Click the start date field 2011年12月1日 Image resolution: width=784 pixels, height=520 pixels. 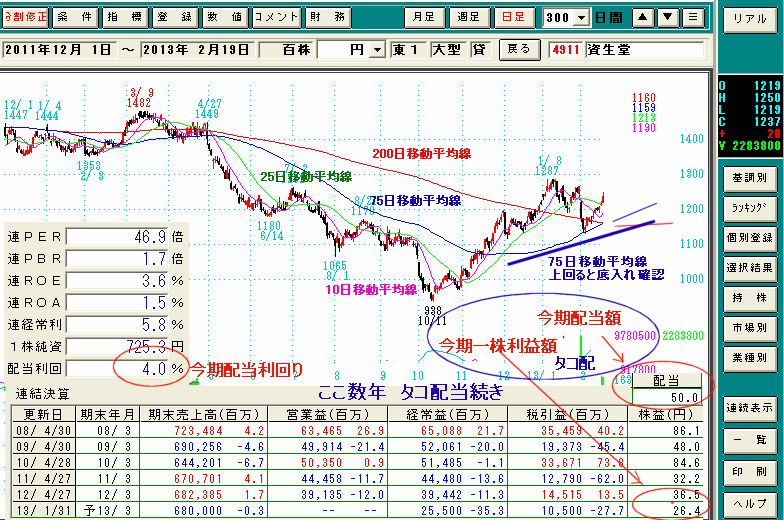point(58,50)
